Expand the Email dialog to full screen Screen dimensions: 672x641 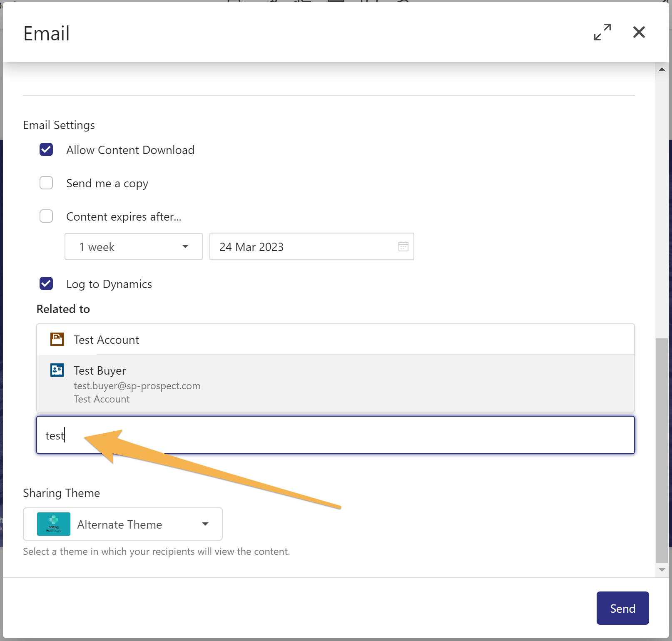pyautogui.click(x=602, y=32)
